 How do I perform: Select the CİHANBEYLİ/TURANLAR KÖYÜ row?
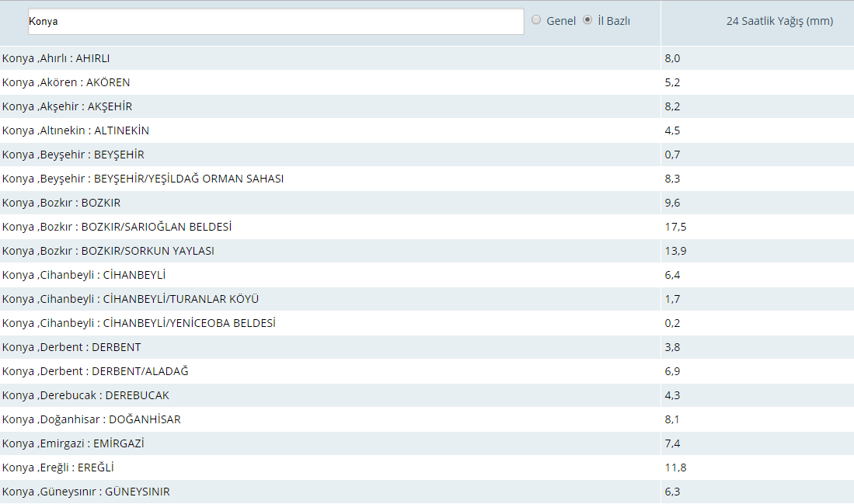point(427,299)
